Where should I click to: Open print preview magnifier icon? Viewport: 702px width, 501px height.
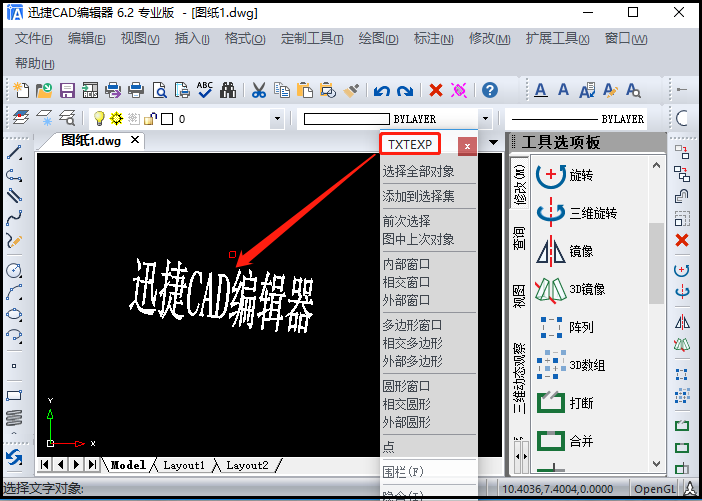coord(159,90)
